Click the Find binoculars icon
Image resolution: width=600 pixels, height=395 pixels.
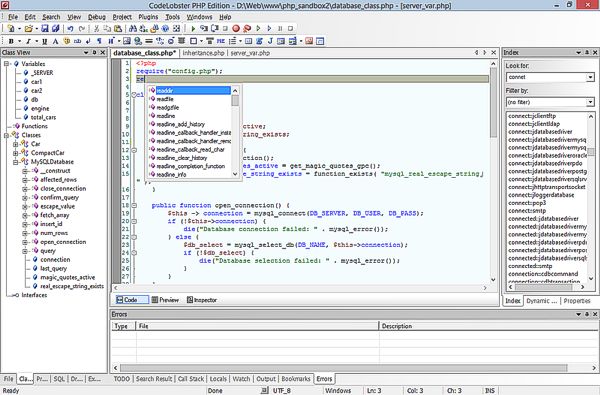[x=133, y=28]
